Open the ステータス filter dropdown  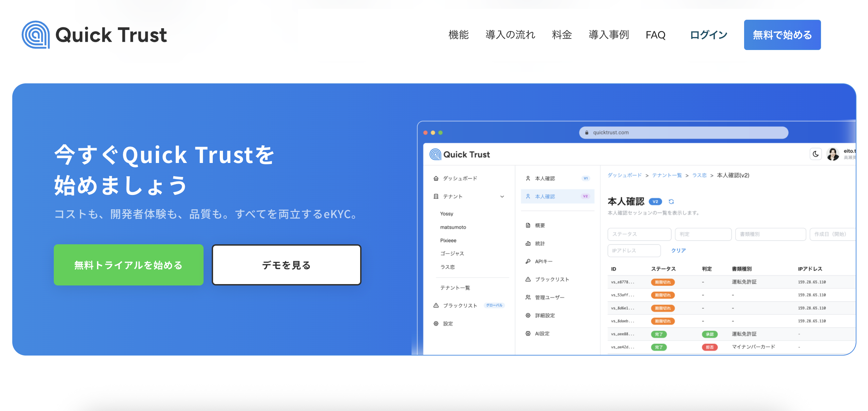639,234
